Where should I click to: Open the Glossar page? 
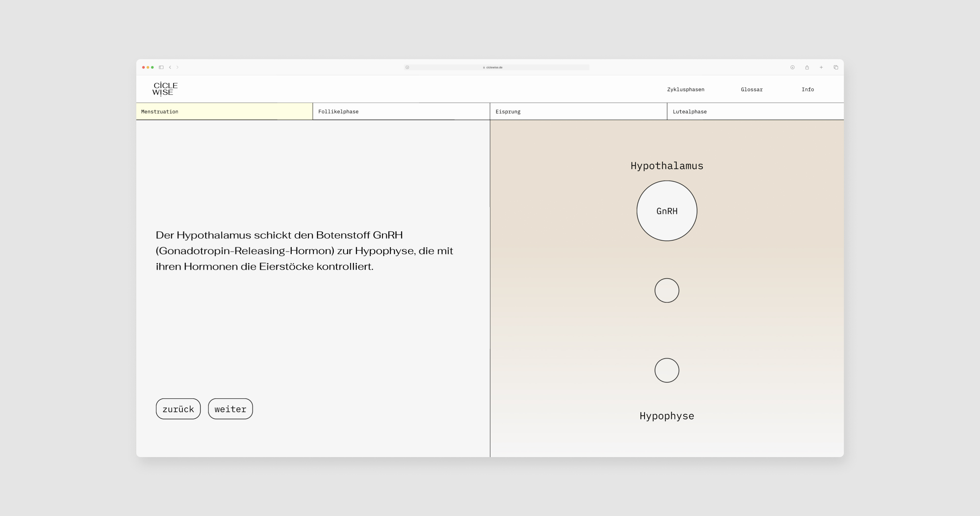pyautogui.click(x=752, y=89)
